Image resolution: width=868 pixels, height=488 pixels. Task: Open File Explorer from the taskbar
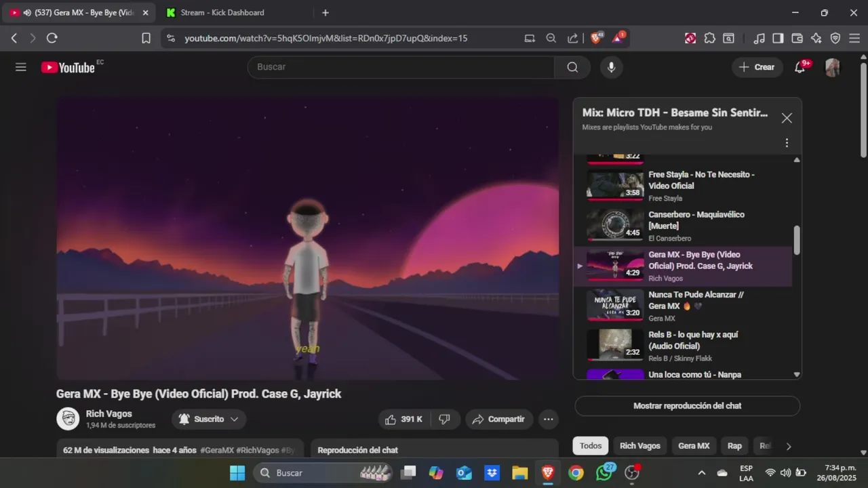point(519,473)
